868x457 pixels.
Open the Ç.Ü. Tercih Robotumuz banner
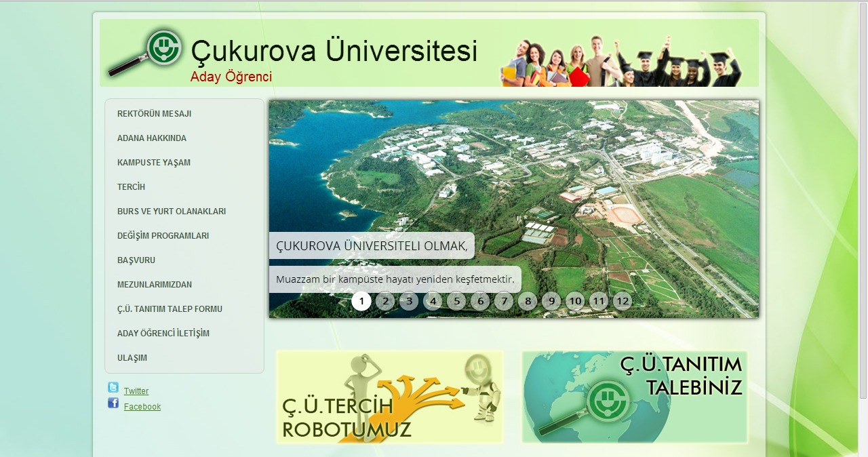pyautogui.click(x=390, y=397)
